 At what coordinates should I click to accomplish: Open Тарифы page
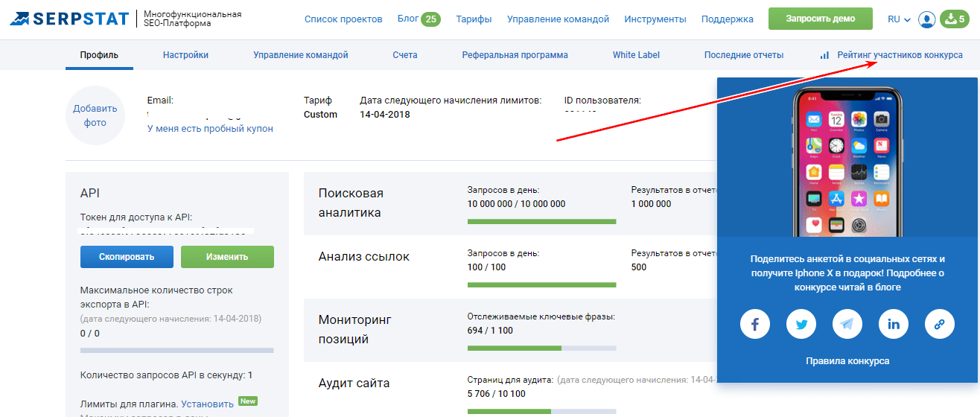coord(474,19)
